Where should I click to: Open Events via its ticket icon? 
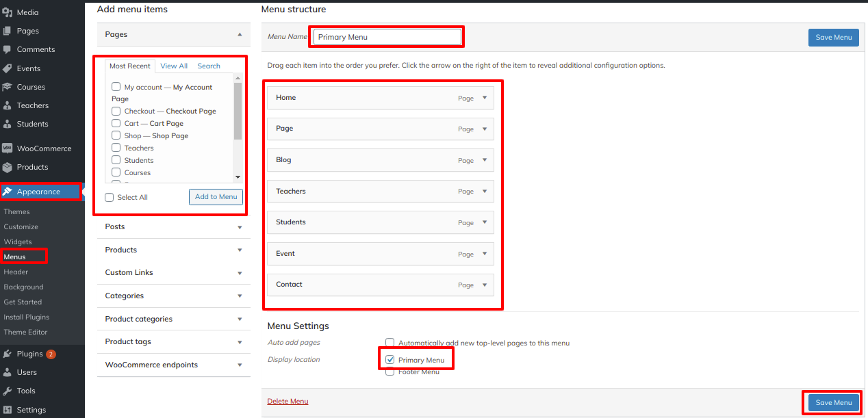point(8,68)
